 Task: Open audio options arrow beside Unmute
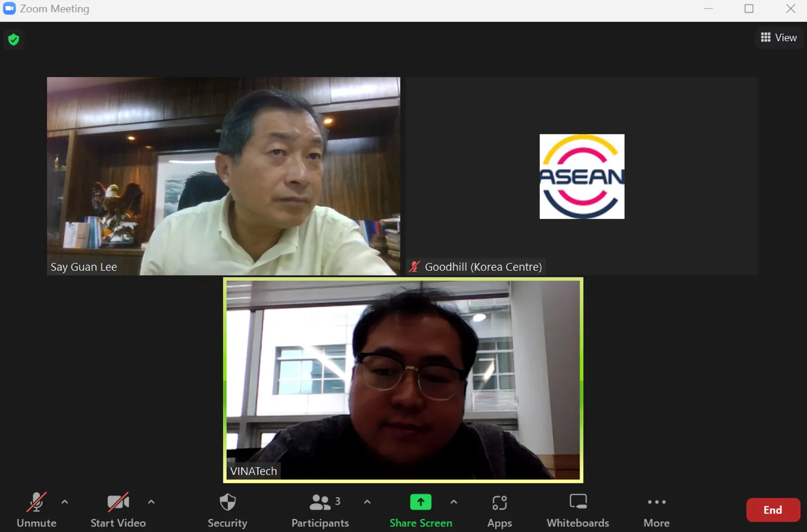click(x=65, y=502)
